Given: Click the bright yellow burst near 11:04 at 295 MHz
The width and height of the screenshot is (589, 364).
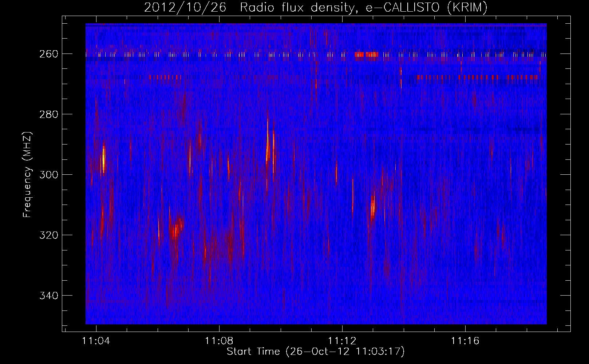Looking at the screenshot, I should tap(104, 160).
